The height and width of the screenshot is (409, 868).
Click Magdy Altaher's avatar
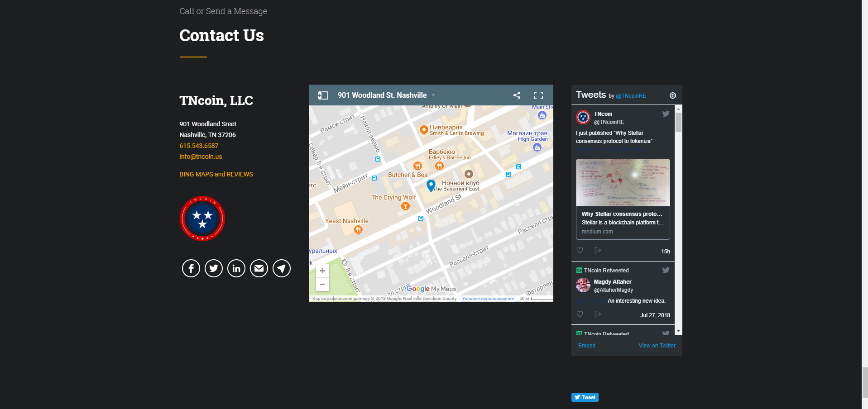pyautogui.click(x=583, y=285)
